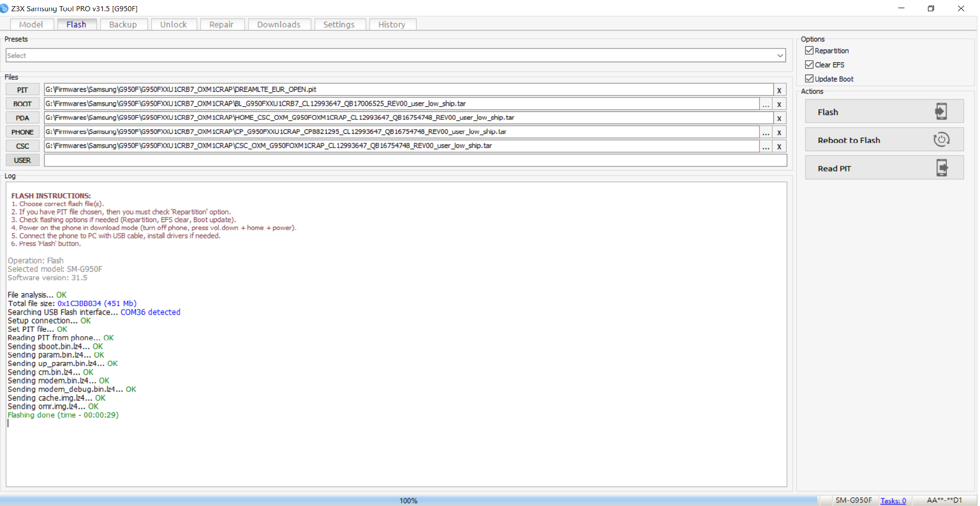Clear the BOOT file path with x
The image size is (980, 506).
(x=779, y=104)
